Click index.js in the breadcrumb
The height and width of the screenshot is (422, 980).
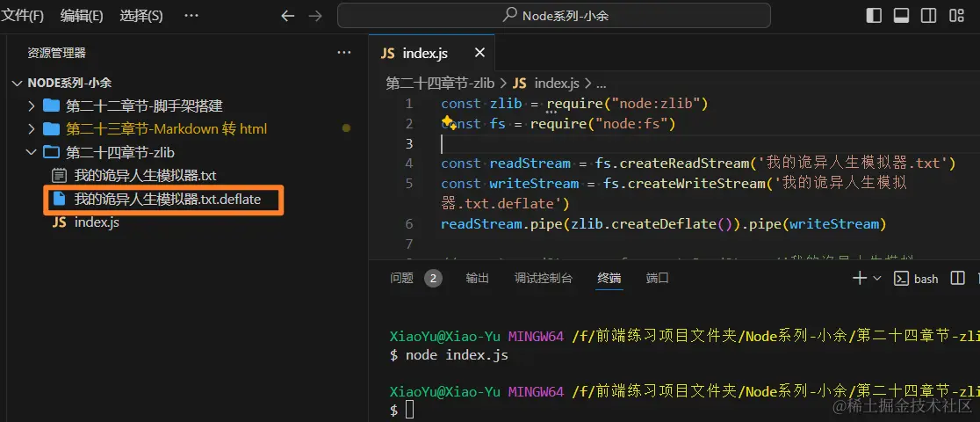point(557,84)
